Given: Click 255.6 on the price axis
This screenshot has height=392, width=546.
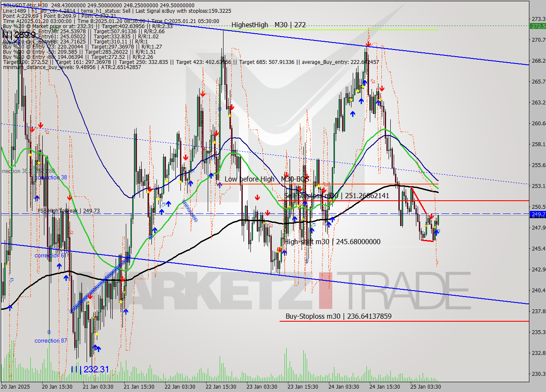Looking at the screenshot, I should tap(539, 165).
